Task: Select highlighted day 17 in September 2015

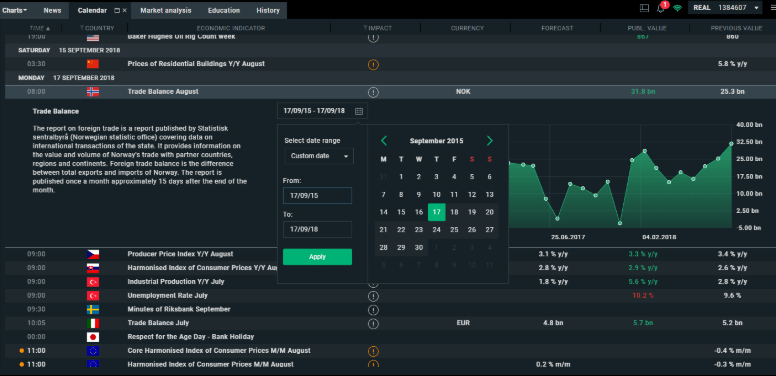Action: (436, 212)
